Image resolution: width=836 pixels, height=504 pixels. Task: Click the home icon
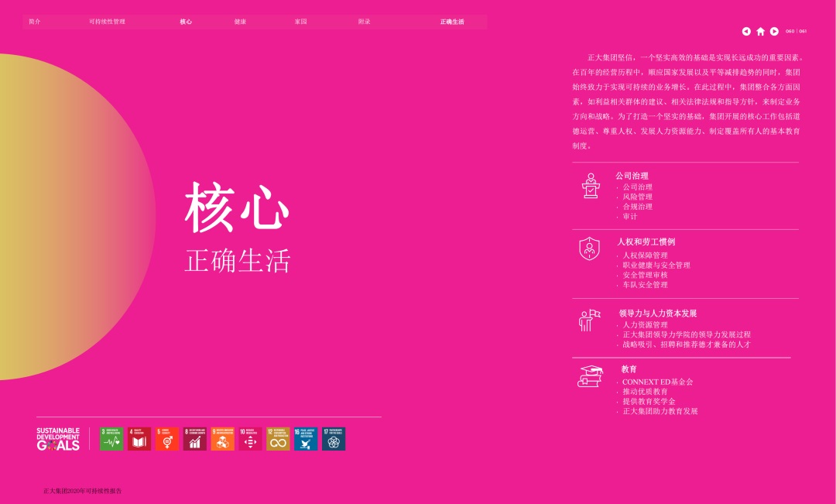[x=760, y=32]
